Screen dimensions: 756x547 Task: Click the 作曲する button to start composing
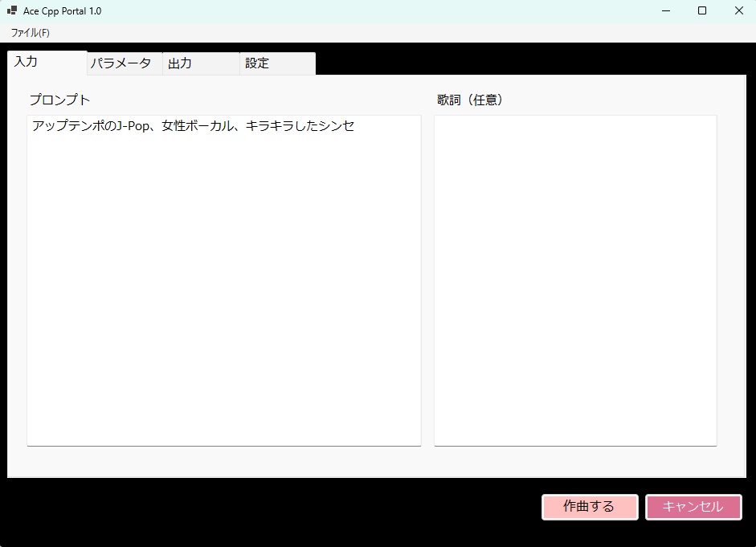[589, 507]
